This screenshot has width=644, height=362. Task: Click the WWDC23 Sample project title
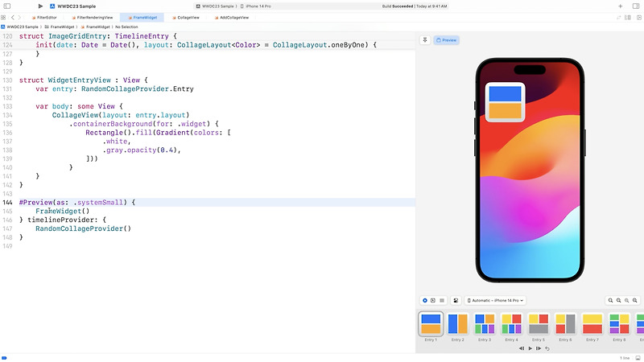[x=76, y=6]
